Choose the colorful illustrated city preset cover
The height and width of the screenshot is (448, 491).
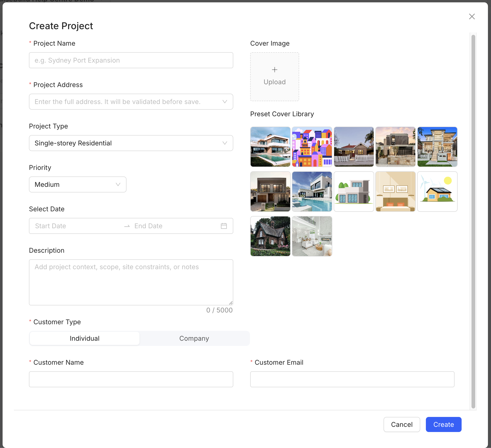click(312, 147)
